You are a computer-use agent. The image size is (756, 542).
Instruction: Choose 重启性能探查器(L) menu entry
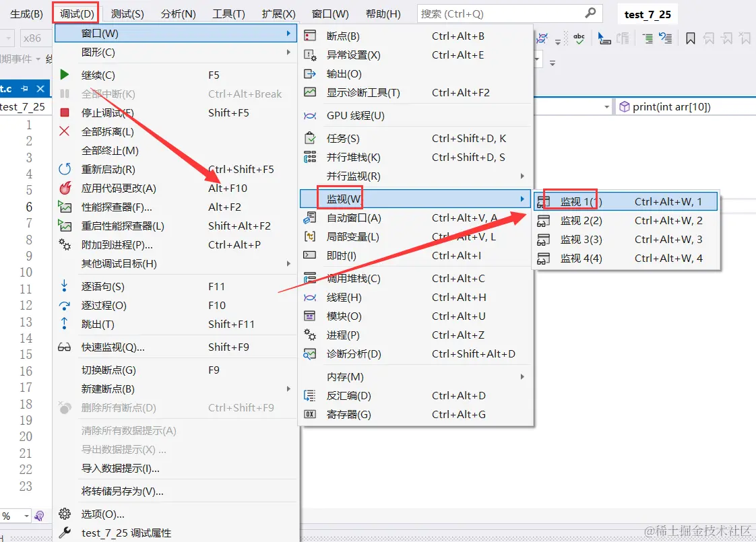175,226
